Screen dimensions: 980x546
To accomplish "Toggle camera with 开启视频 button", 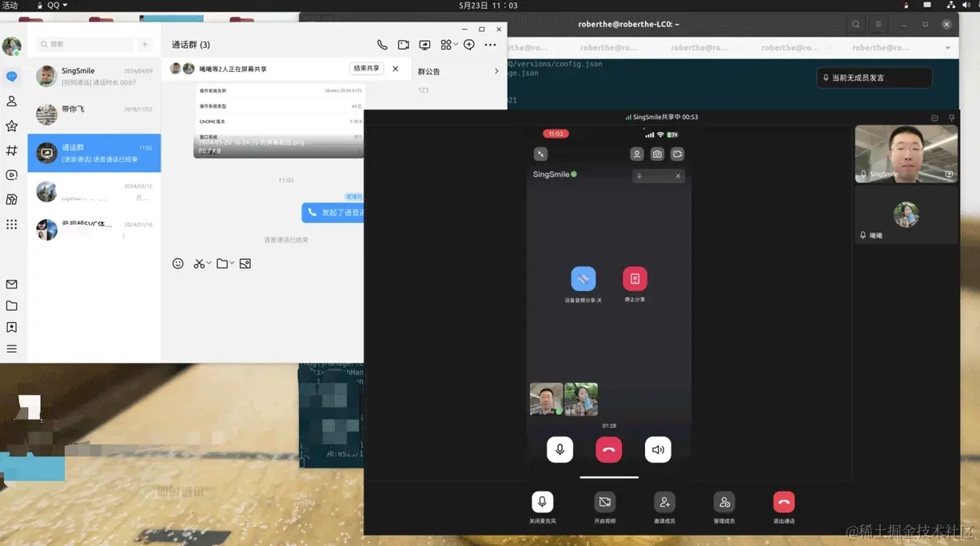I will 605,502.
